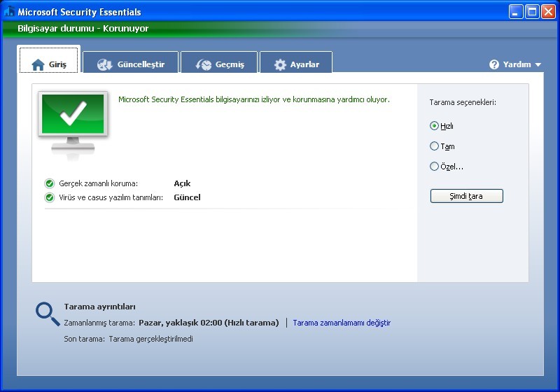
Task: Click the green protection message sentence
Action: 254,99
